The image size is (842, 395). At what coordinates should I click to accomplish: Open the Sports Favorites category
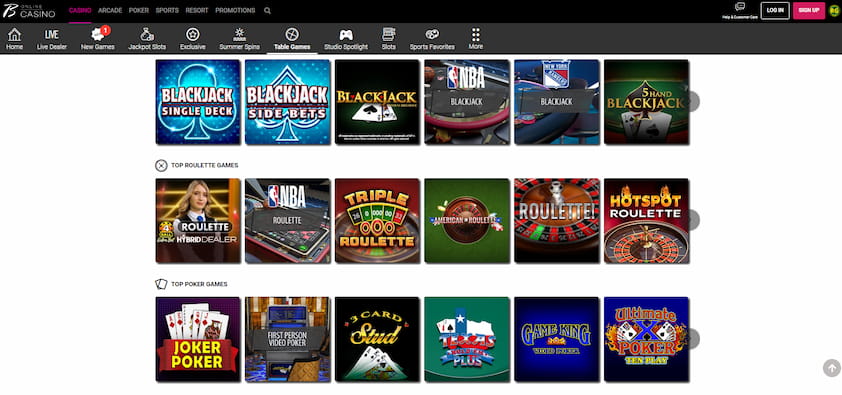coord(432,39)
